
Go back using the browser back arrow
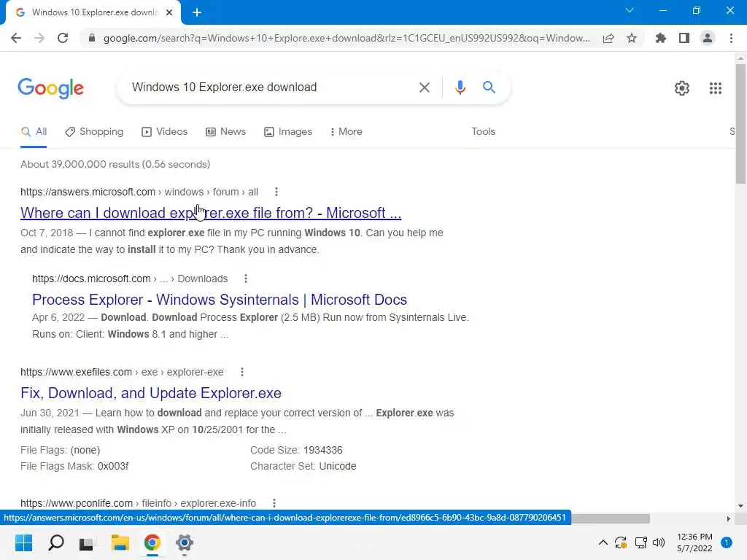[x=16, y=38]
